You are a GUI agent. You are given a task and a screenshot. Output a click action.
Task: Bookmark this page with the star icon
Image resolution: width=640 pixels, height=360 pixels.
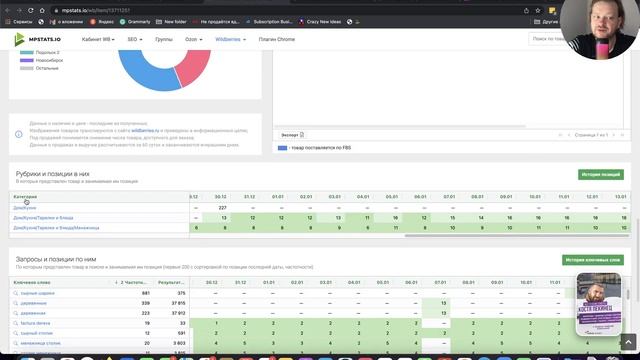click(x=538, y=11)
